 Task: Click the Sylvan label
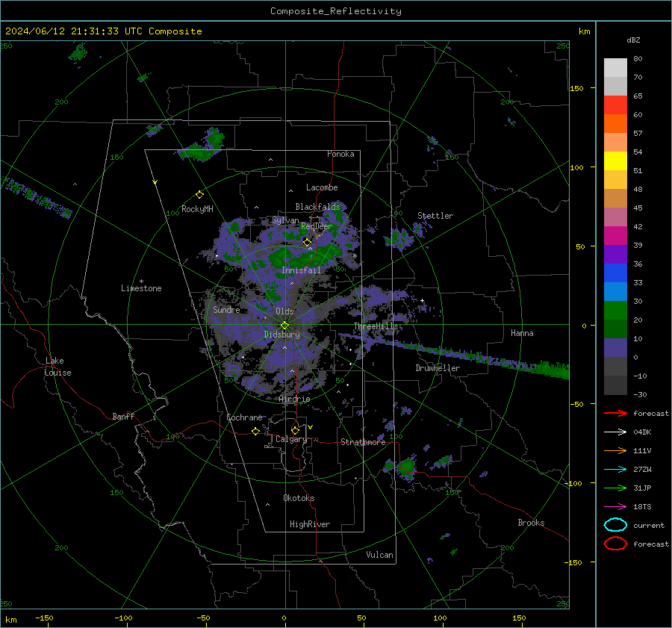[x=285, y=220]
